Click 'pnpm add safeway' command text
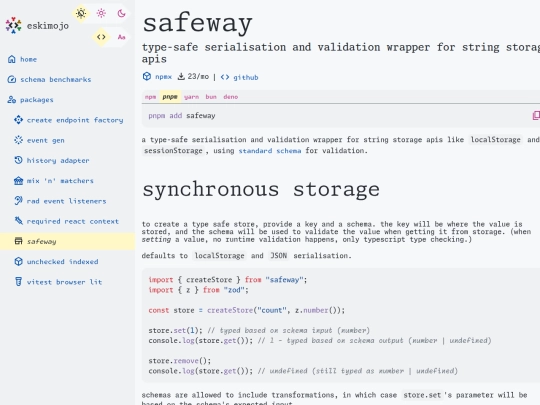540x405 pixels. pyautogui.click(x=182, y=116)
